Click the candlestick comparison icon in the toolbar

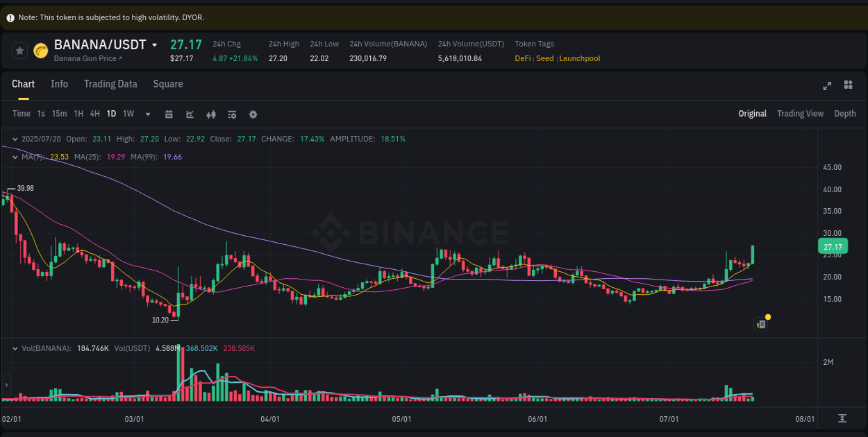click(211, 114)
